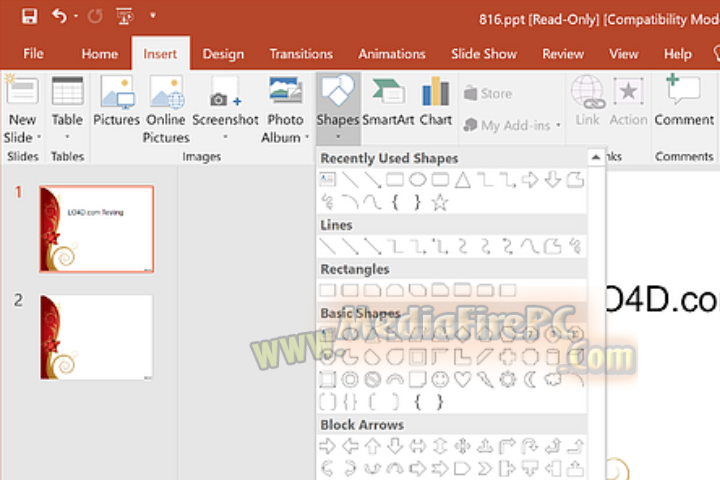Screen dimensions: 720x480
Task: Click the scroll-up arrow of the shapes gallery
Action: [596, 157]
